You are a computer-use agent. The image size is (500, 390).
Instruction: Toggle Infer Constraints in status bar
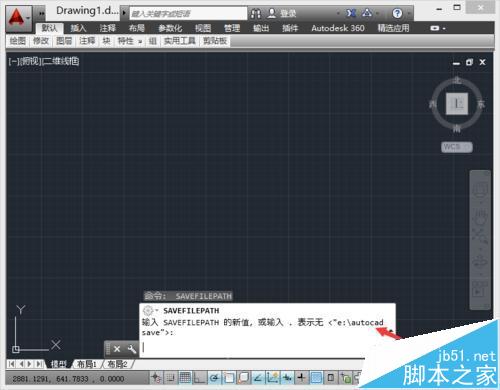pos(156,378)
